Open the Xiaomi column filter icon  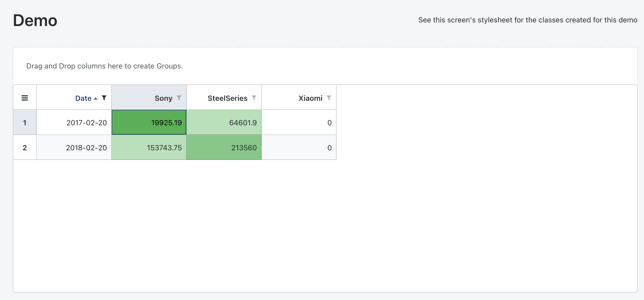click(329, 98)
